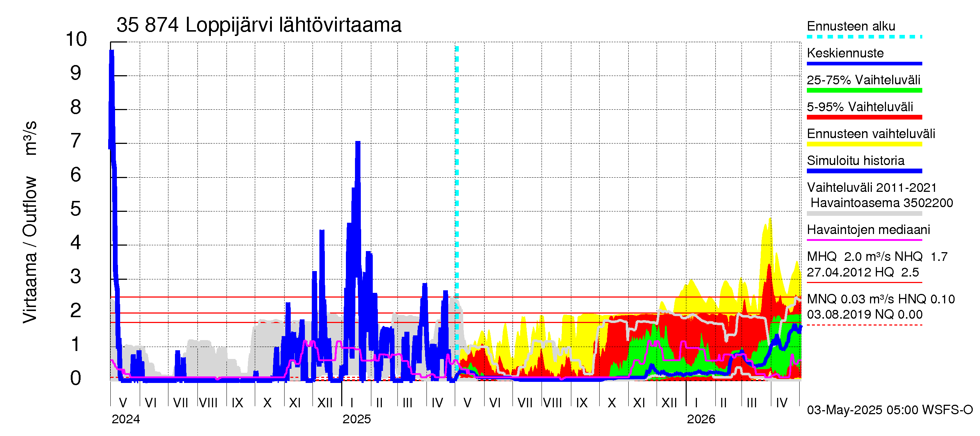Screen dimensions: 980x436
Task: Click the y-axis tick value 10
Action: pyautogui.click(x=76, y=39)
